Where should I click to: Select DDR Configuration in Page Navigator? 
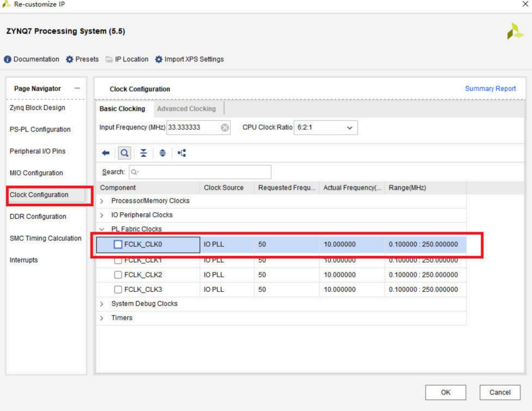tap(38, 216)
